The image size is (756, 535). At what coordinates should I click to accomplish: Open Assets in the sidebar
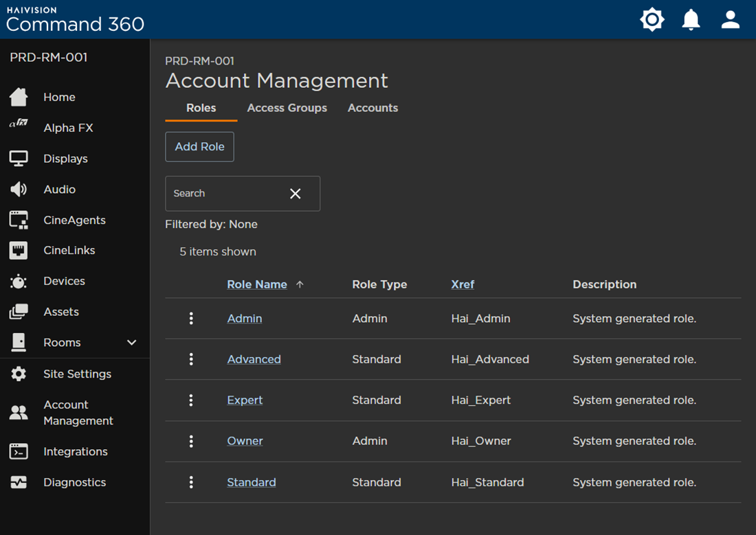pos(61,312)
